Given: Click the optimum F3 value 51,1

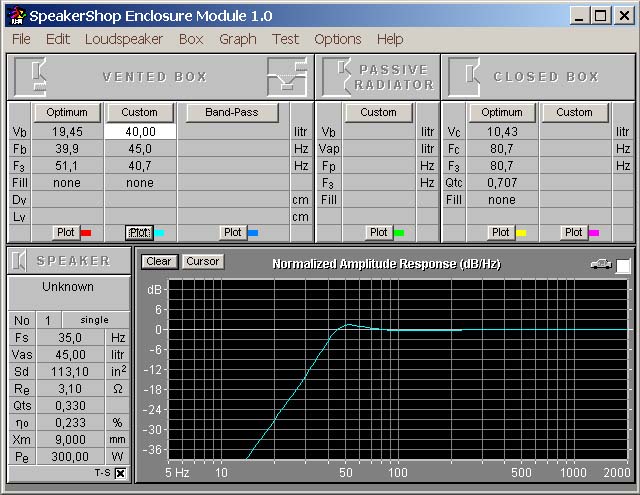Looking at the screenshot, I should (x=67, y=166).
